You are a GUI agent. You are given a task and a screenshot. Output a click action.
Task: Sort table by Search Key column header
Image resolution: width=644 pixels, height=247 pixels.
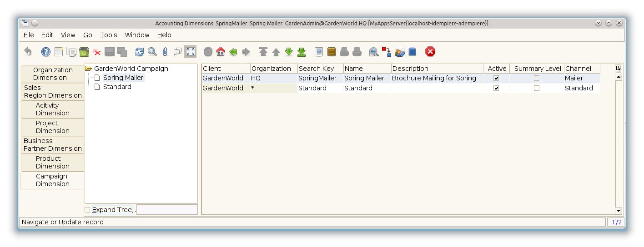tap(320, 69)
